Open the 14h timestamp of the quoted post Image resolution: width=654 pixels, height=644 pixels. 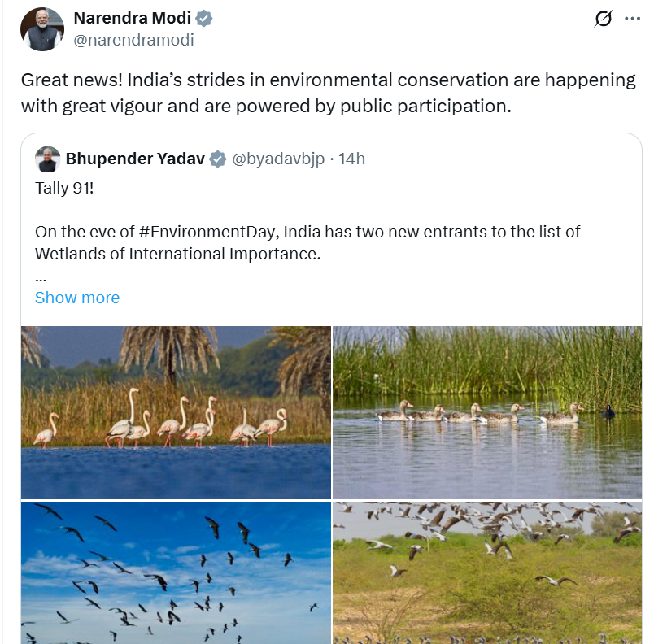(x=351, y=159)
